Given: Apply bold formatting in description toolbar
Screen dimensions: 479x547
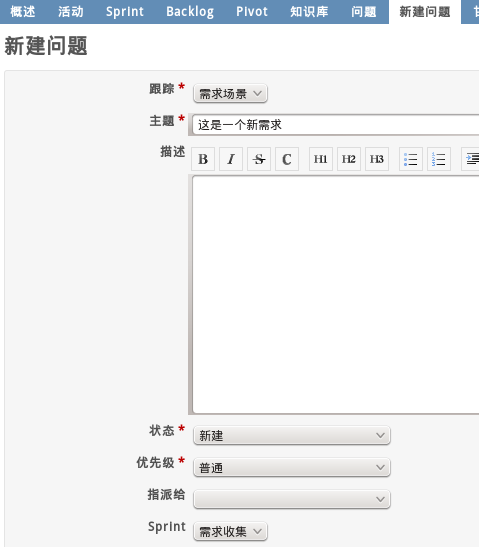Looking at the screenshot, I should point(203,159).
